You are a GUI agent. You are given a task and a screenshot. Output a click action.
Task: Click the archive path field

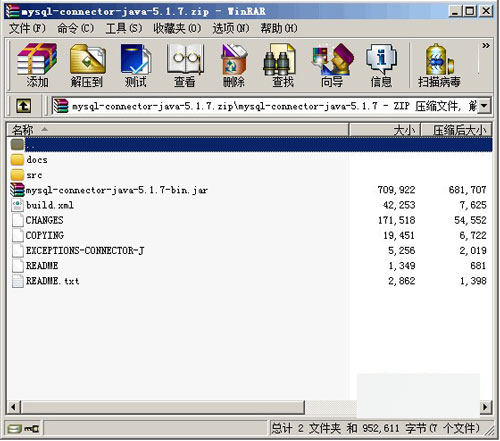tap(265, 106)
